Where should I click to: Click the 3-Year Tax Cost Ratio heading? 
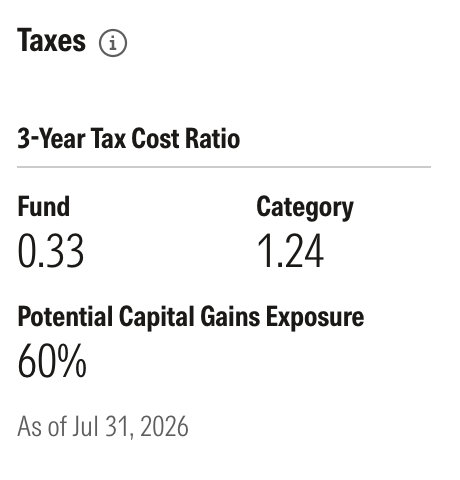(129, 139)
